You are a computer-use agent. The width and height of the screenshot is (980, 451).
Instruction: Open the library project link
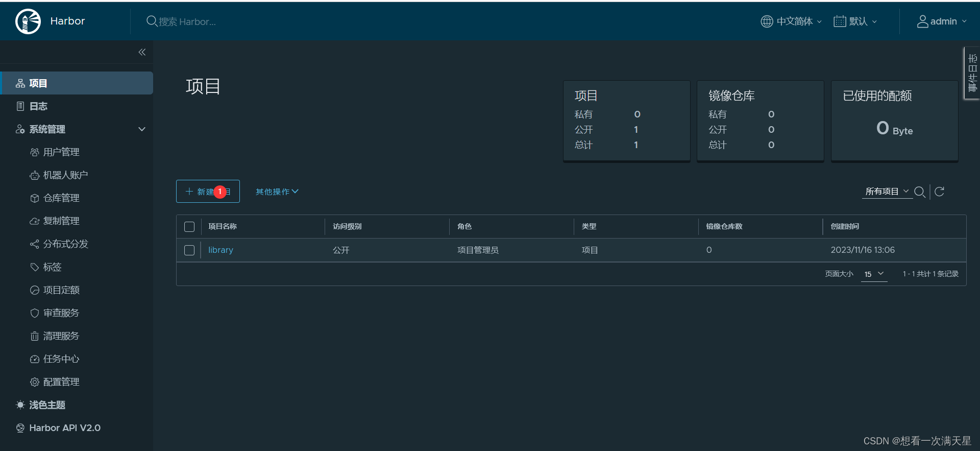click(x=220, y=250)
